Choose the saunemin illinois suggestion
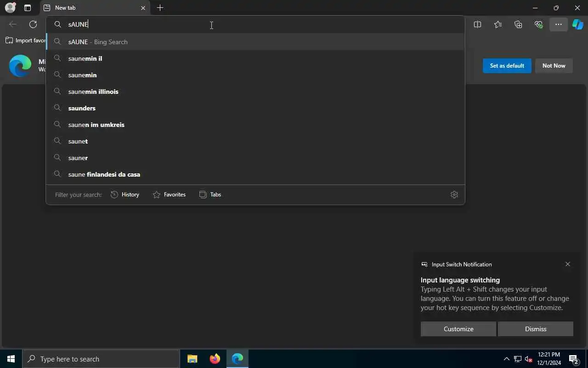Screen dimensions: 588x368 tap(255, 92)
